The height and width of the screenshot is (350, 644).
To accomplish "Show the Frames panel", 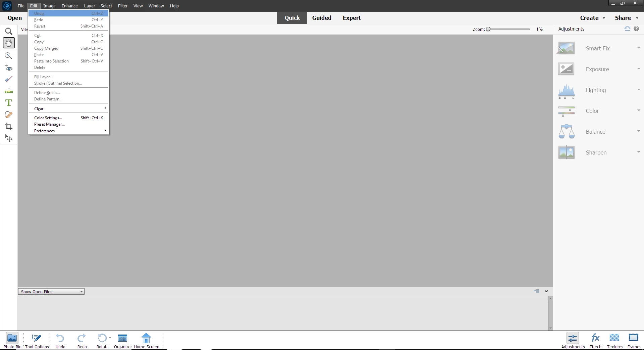I will pos(634,341).
